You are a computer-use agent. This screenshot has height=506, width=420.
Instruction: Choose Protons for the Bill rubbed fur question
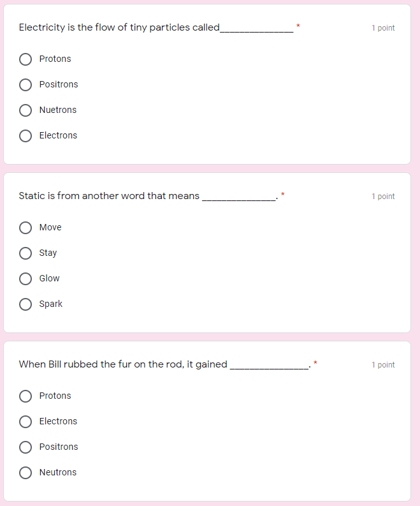[25, 396]
